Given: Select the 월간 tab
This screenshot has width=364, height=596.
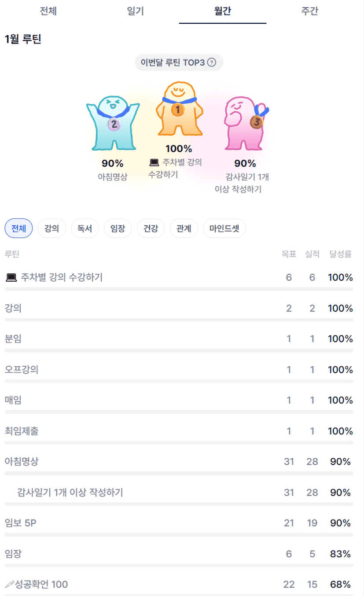Looking at the screenshot, I should tap(222, 11).
